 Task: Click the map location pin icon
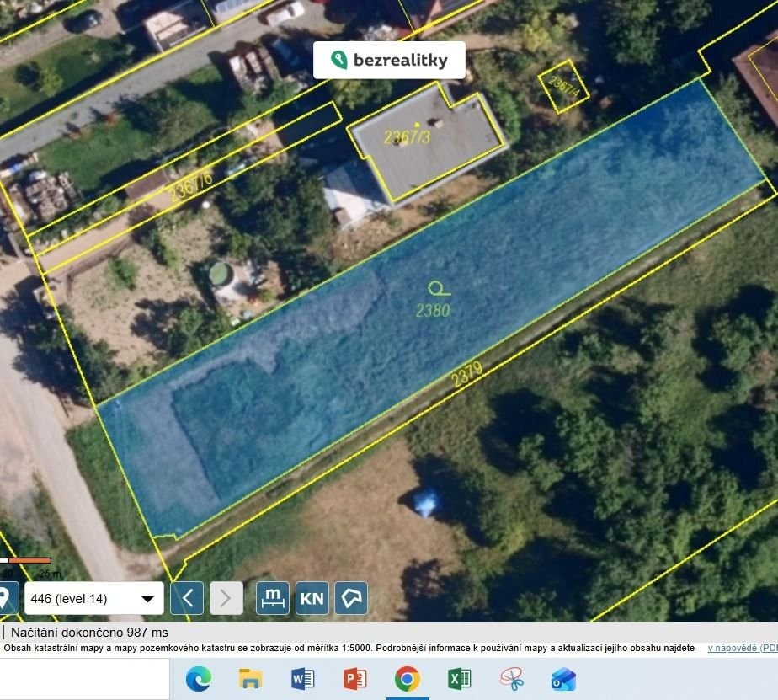coord(5,598)
